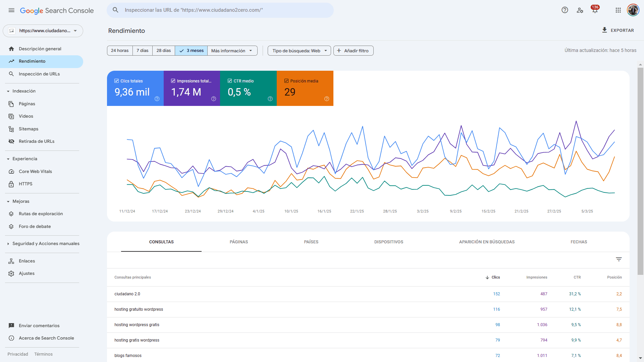
Task: Click the Sitemaps icon in sidebar
Action: (11, 129)
